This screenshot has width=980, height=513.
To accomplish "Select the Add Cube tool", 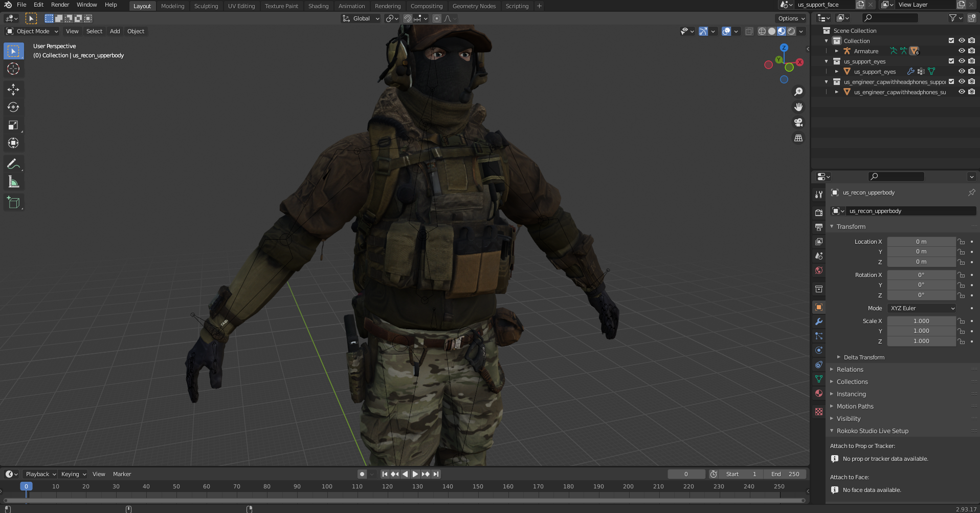I will [13, 203].
